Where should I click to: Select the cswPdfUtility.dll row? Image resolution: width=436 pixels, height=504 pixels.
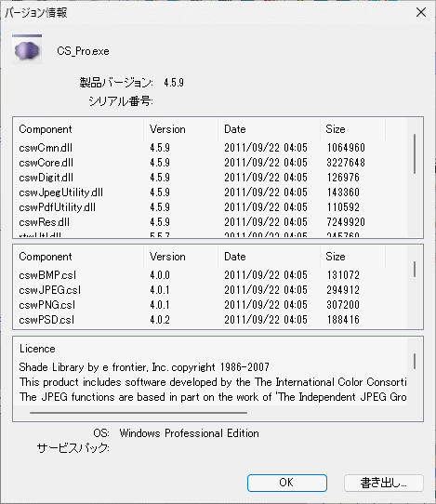(x=210, y=207)
